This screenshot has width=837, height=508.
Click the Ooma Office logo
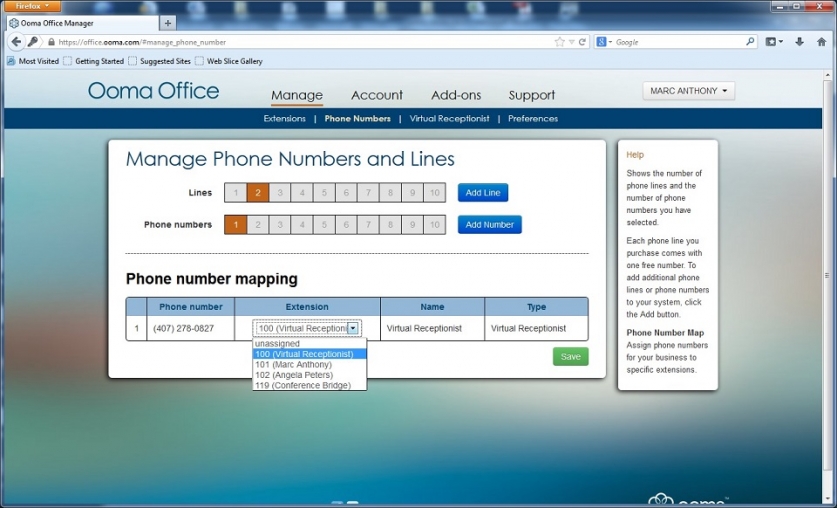[153, 91]
